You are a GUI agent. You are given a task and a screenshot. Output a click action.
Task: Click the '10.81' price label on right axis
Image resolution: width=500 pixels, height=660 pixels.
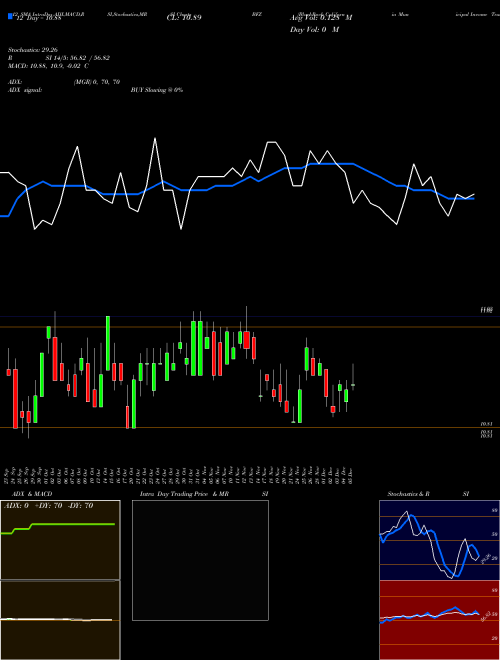tap(487, 424)
